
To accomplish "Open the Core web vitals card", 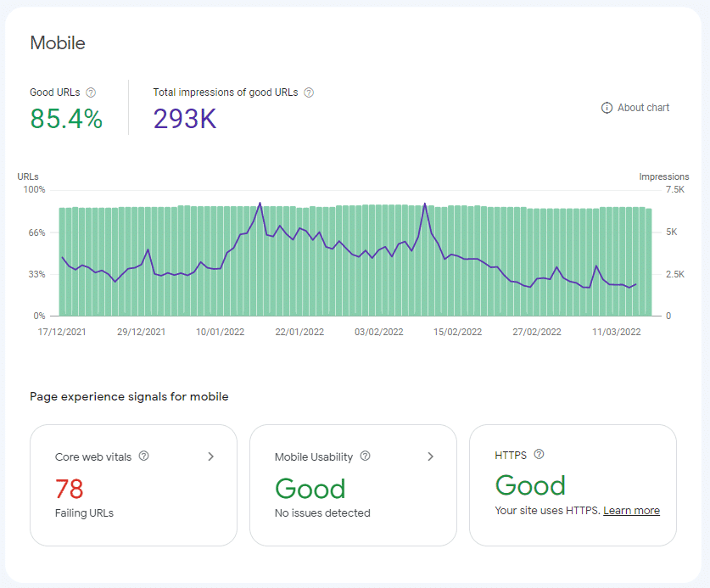I will pos(133,485).
